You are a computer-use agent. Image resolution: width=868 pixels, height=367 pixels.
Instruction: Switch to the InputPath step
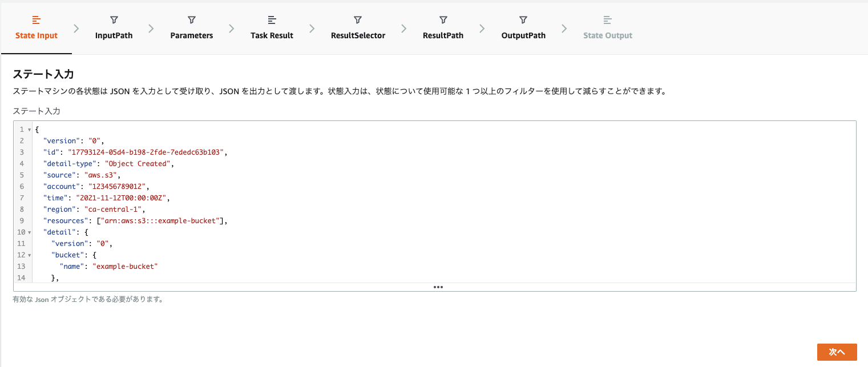[114, 35]
